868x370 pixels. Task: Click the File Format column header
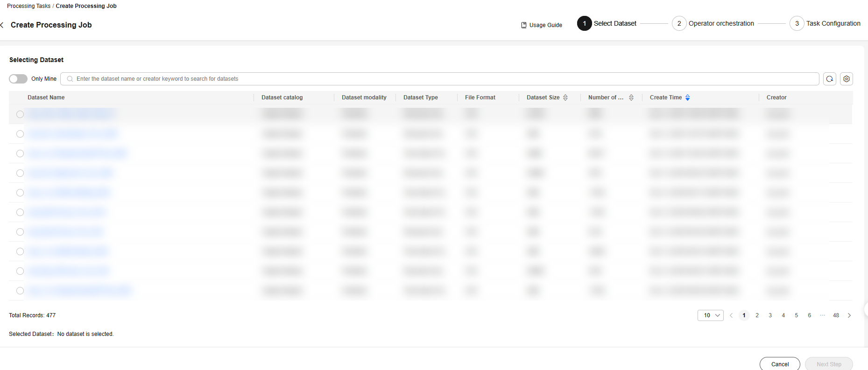480,98
